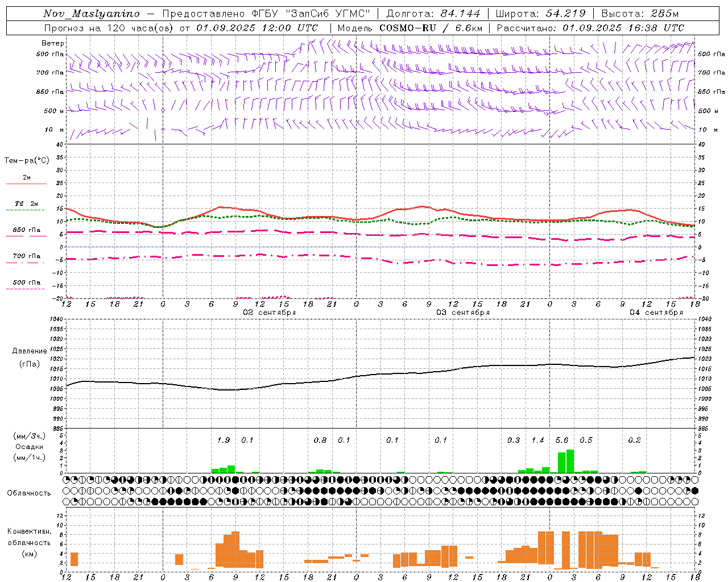Click the (мм/3ч.) unit label
Screen dimensions: 728x582
30,436
